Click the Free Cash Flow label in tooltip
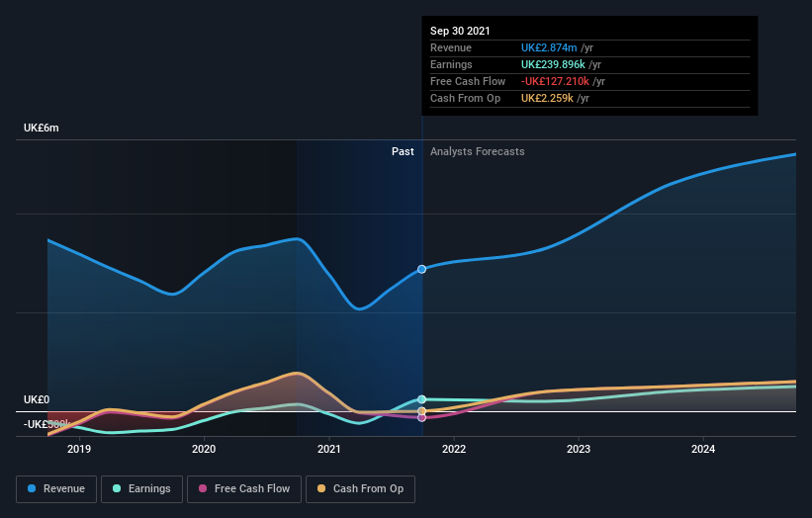This screenshot has height=518, width=812. 468,81
